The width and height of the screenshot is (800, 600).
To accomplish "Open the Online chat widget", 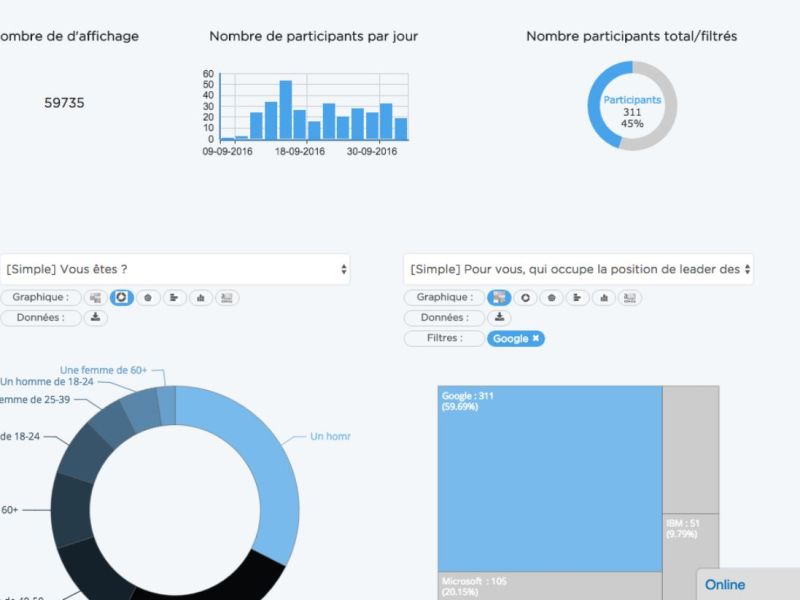I will [x=747, y=584].
